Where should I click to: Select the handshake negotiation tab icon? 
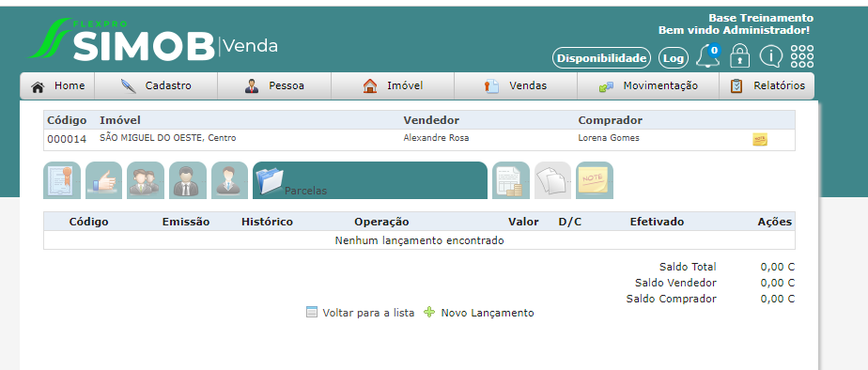pyautogui.click(x=104, y=180)
